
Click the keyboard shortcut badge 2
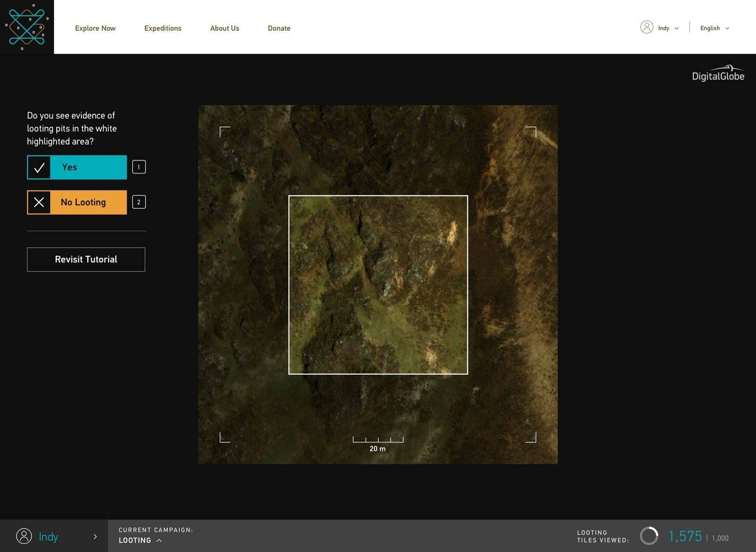(x=138, y=202)
